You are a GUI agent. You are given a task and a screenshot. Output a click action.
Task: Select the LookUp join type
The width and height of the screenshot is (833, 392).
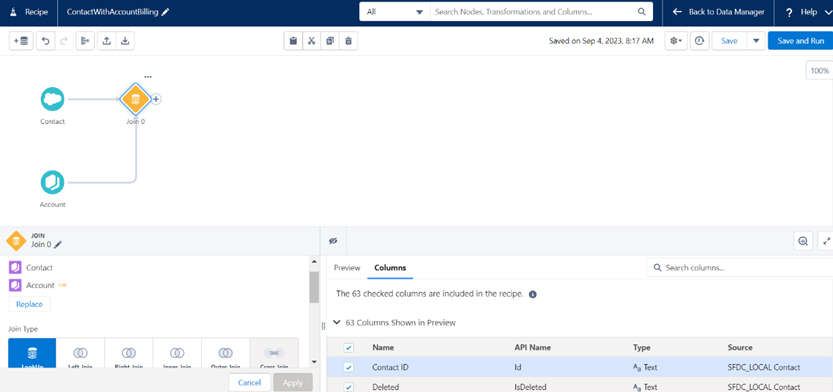click(32, 353)
